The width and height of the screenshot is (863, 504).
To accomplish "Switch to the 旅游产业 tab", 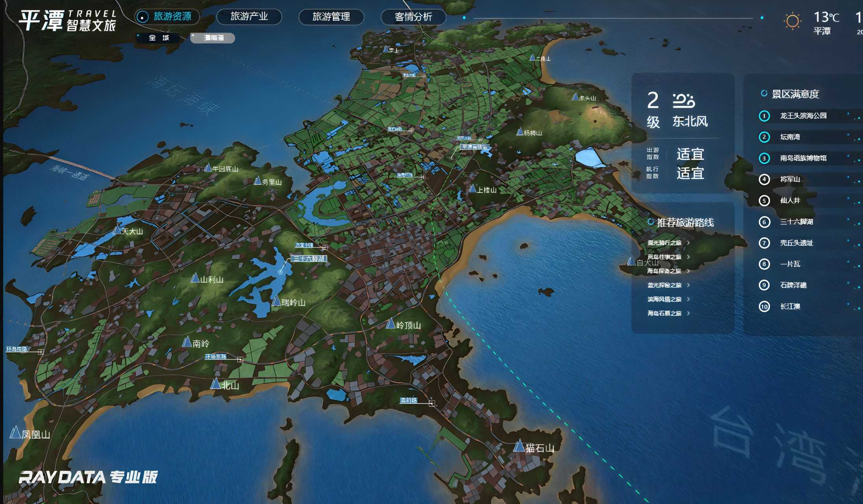I will pyautogui.click(x=249, y=17).
